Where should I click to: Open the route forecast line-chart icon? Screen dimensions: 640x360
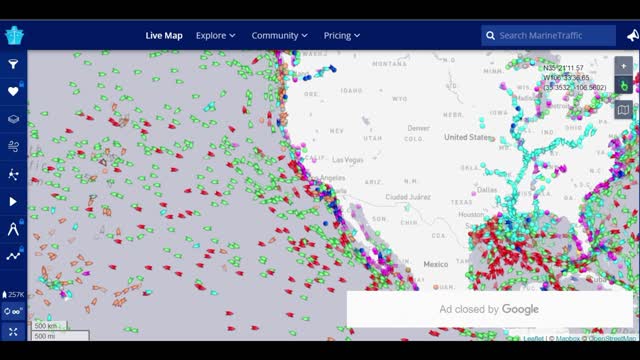(x=13, y=256)
